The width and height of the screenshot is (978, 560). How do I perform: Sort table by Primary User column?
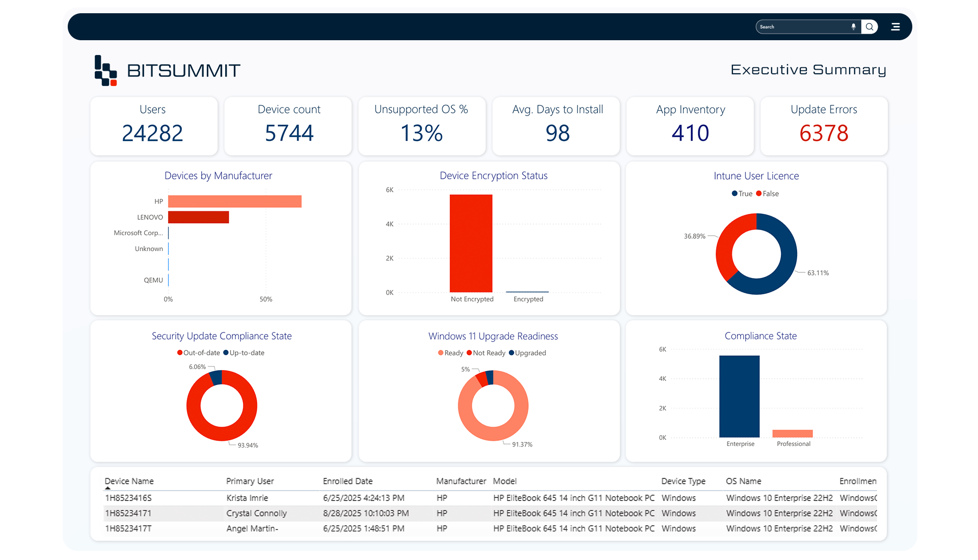click(x=250, y=481)
